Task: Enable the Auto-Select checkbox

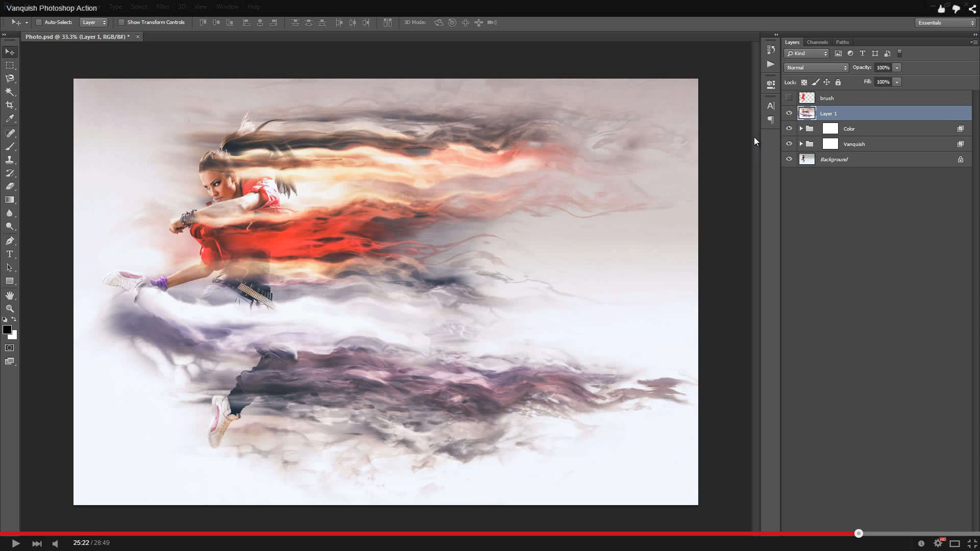Action: 38,22
